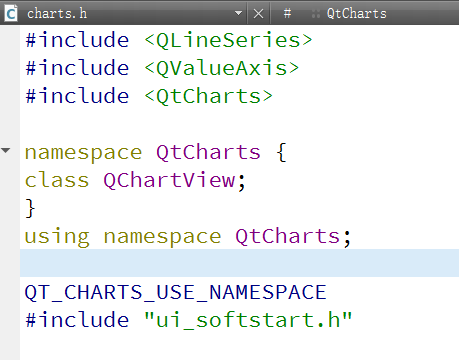Screen dimensions: 459x360
Task: Place cursor on <QLineSeries> include
Action: click(228, 41)
